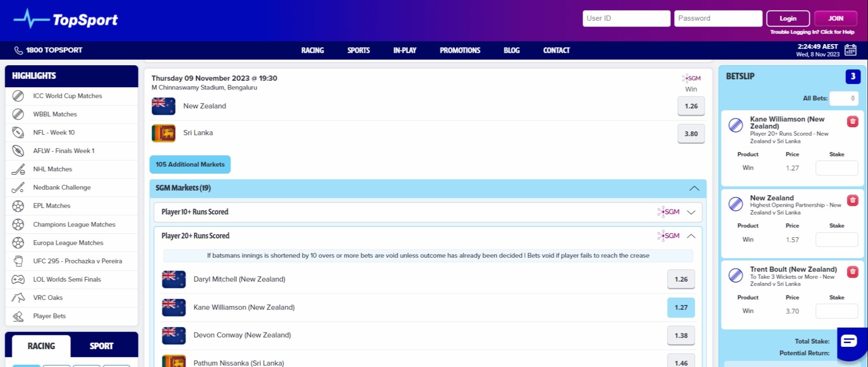Click the horse icon for VRC Oaks
The image size is (868, 367).
[18, 298]
